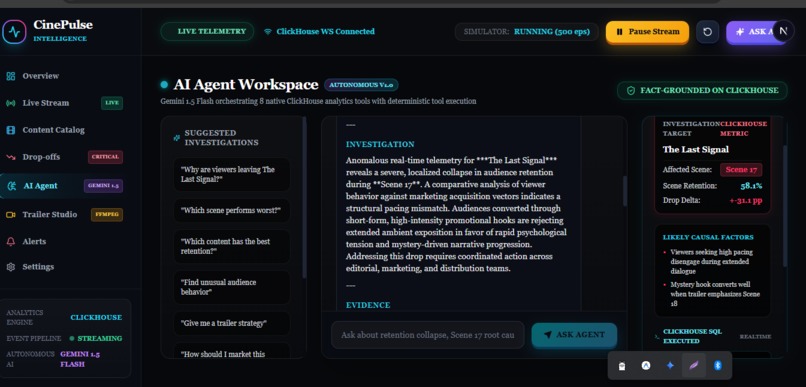806x387 pixels.
Task: Click the CinePulse pulse logo icon
Action: pos(13,32)
